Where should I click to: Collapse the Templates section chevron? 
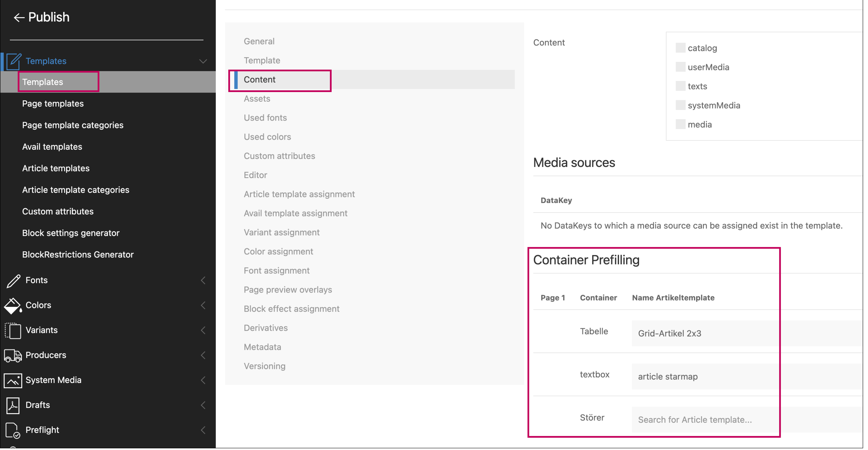203,61
